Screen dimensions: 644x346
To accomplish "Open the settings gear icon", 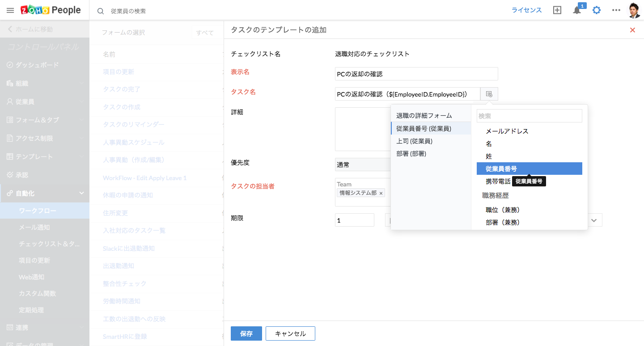I will click(x=597, y=10).
